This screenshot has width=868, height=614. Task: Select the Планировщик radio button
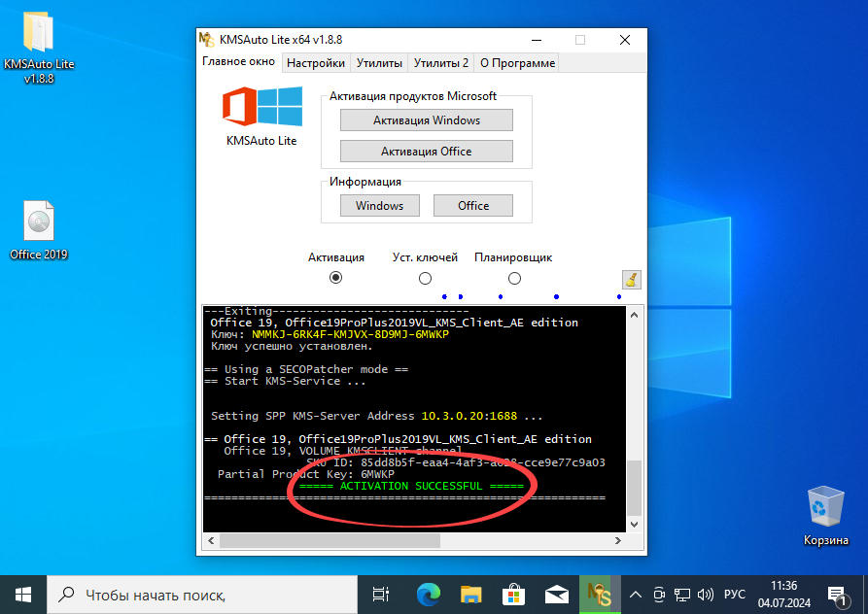coord(514,277)
